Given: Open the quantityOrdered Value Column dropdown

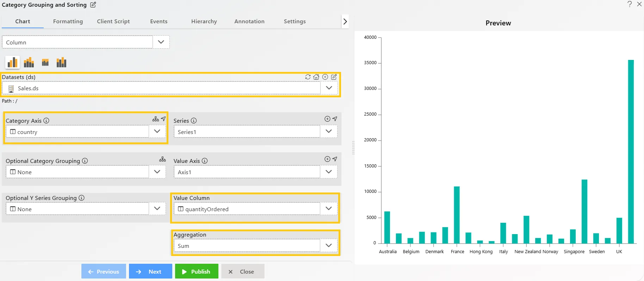Looking at the screenshot, I should [x=329, y=209].
